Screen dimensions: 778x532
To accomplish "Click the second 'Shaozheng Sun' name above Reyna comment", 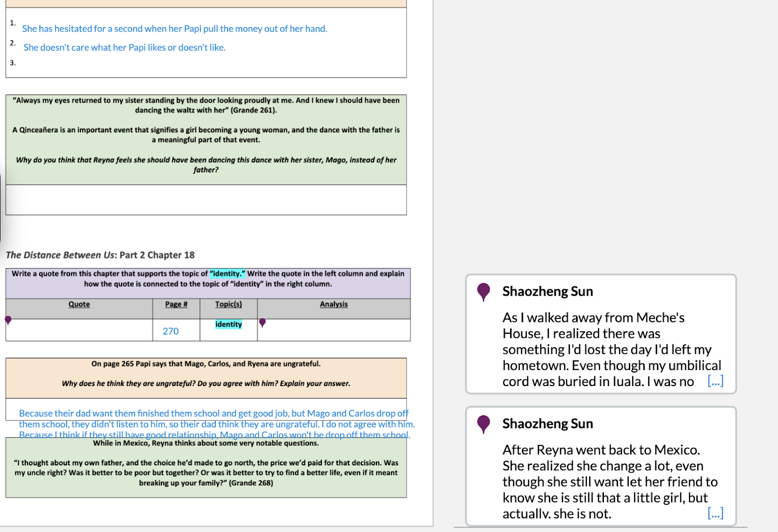I will [548, 424].
